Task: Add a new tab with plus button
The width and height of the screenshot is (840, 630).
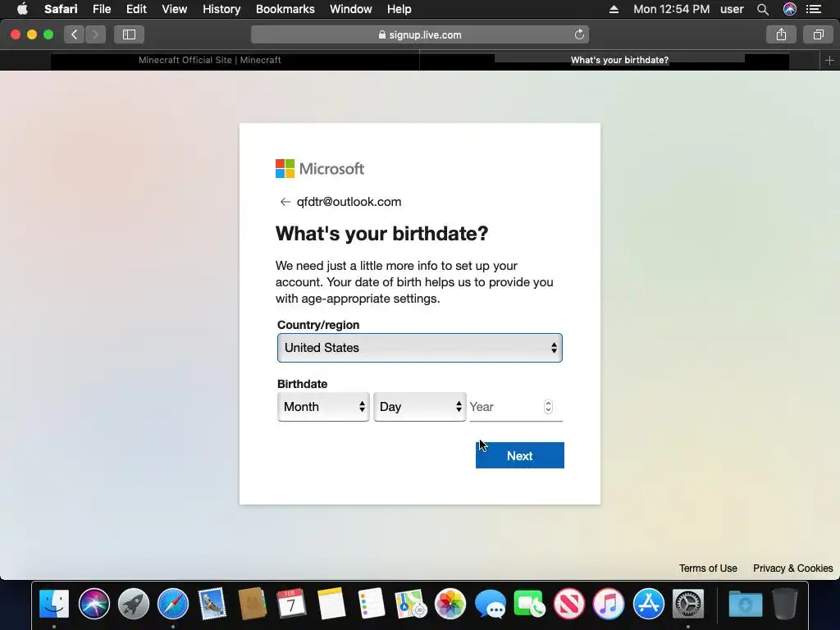Action: (829, 61)
